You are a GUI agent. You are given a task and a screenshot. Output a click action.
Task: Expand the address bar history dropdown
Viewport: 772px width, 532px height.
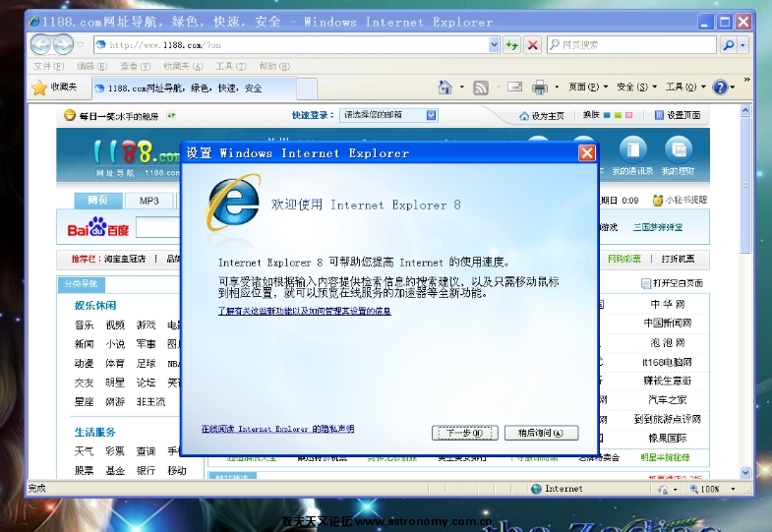[495, 45]
